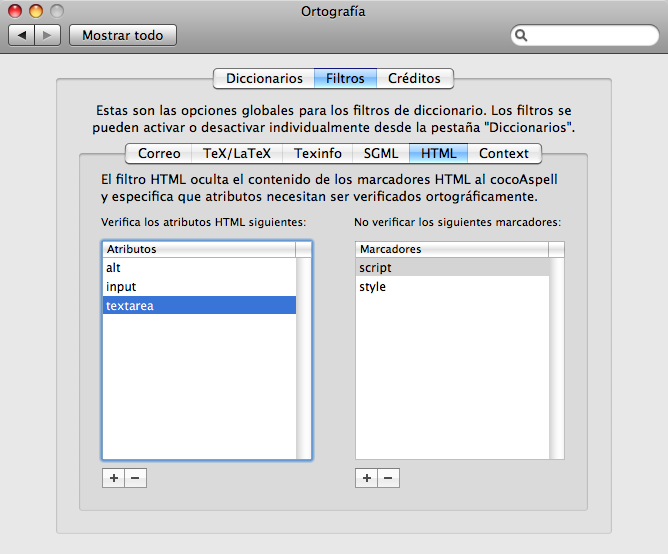Click the magnifier icon in the search box
The height and width of the screenshot is (554, 668).
pyautogui.click(x=521, y=35)
